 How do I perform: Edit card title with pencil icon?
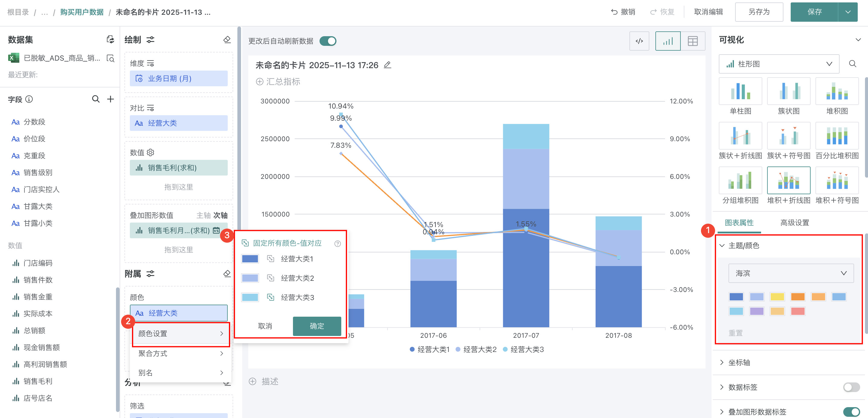tap(387, 65)
